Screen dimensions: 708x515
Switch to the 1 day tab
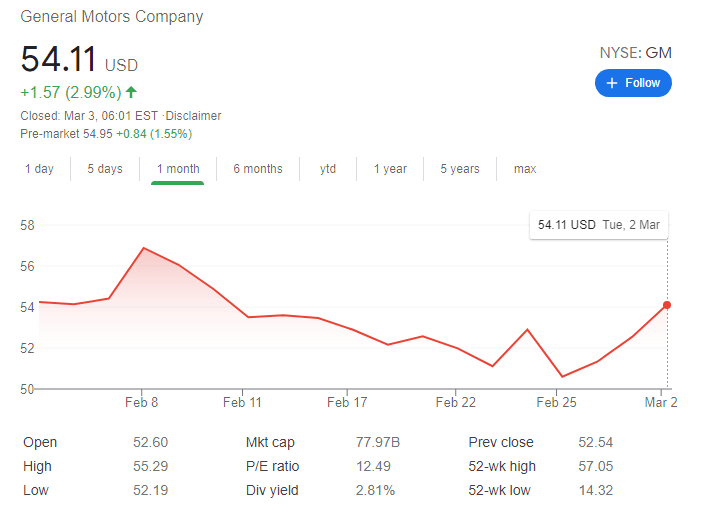(x=39, y=169)
